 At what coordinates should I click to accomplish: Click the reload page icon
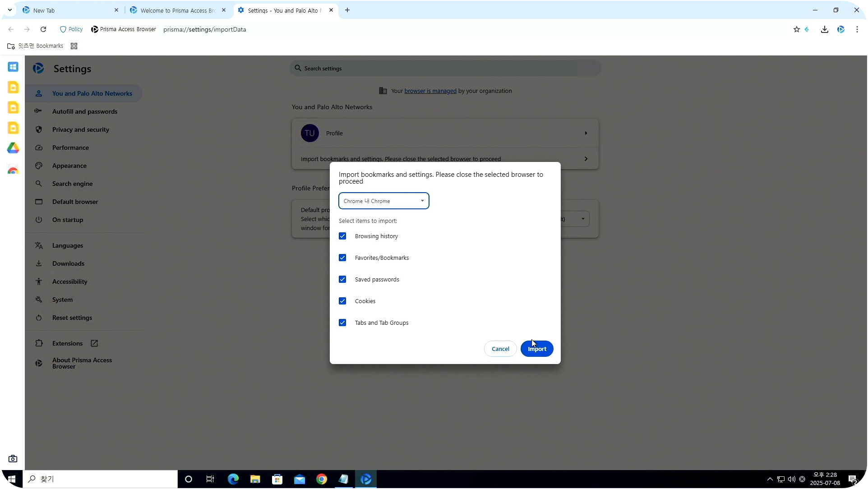coord(43,29)
